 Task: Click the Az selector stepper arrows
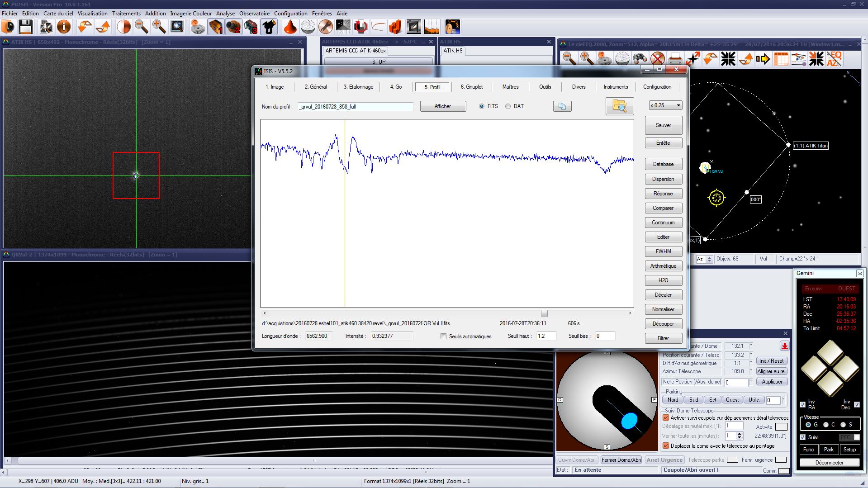pyautogui.click(x=709, y=259)
